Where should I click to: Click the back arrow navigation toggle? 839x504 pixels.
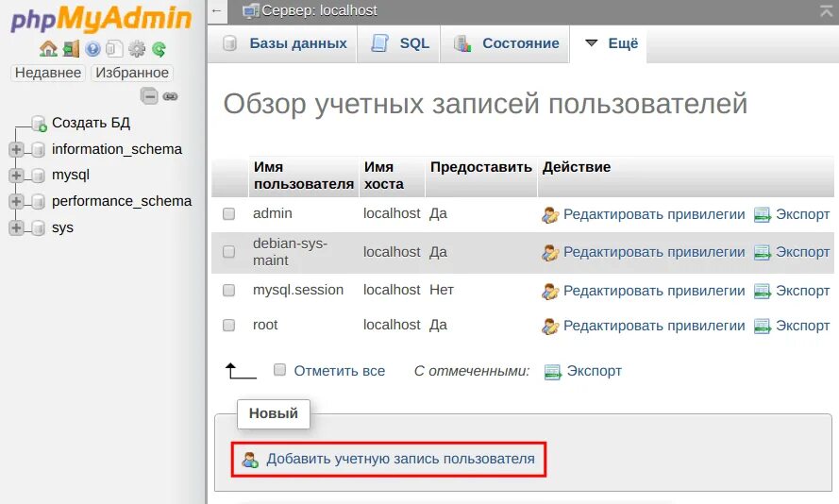click(217, 10)
